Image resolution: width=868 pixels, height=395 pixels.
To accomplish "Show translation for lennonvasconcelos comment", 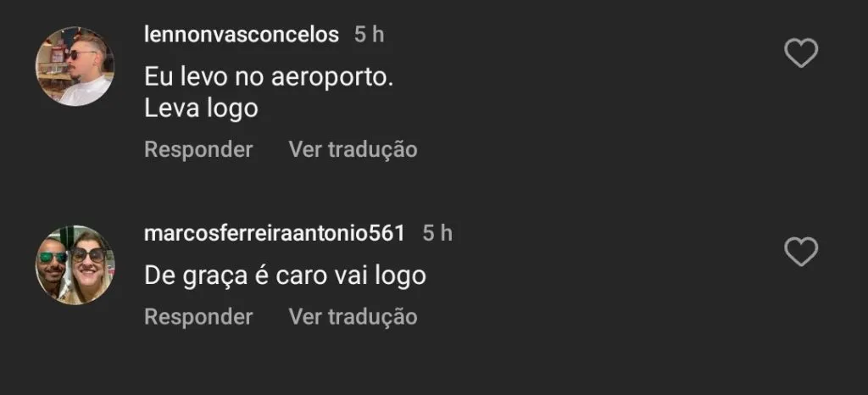I will pyautogui.click(x=353, y=149).
